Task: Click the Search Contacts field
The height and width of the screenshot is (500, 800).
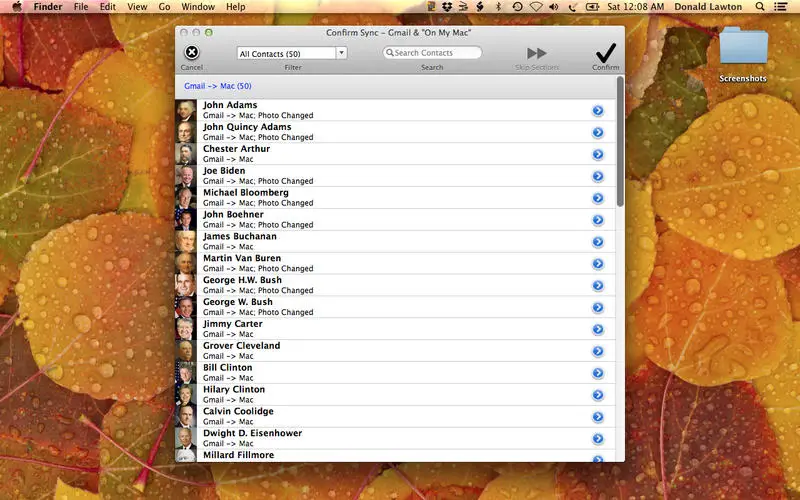Action: [x=432, y=53]
